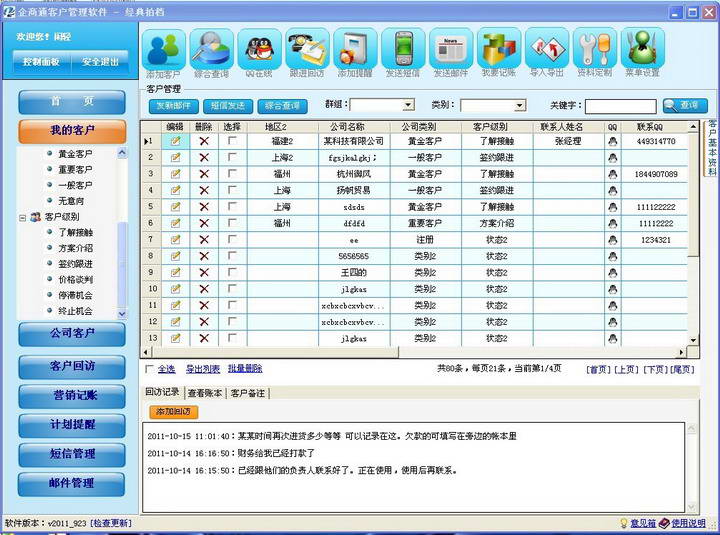The height and width of the screenshot is (535, 720).
Task: Click the QQ penguin icon next to 449314770
Action: (613, 141)
